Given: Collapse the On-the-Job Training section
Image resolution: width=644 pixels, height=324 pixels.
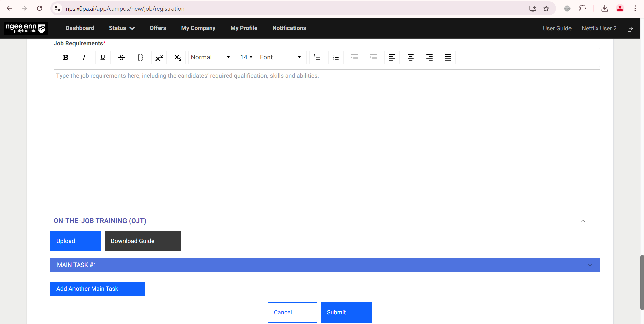Looking at the screenshot, I should click(583, 221).
